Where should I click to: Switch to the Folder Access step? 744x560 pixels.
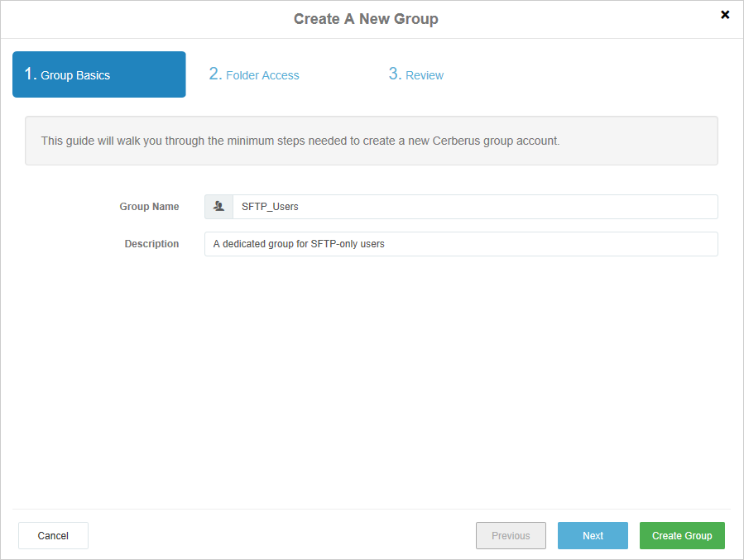pos(254,74)
